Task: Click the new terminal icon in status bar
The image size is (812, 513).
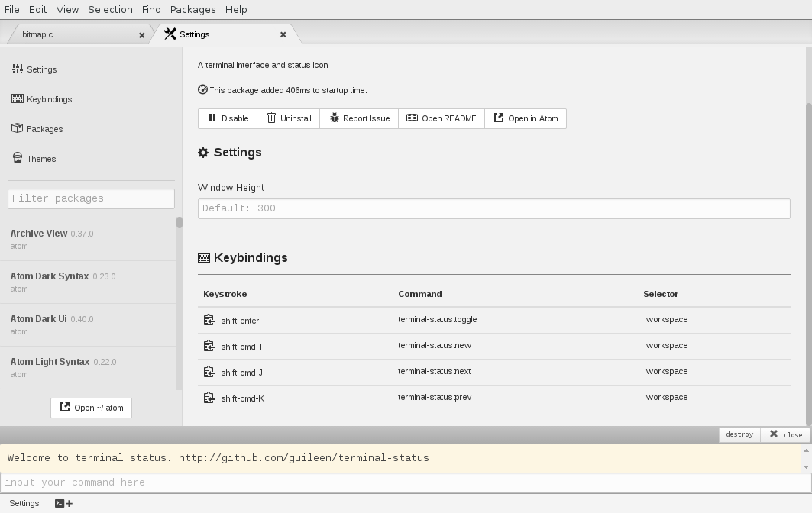Action: click(x=63, y=503)
